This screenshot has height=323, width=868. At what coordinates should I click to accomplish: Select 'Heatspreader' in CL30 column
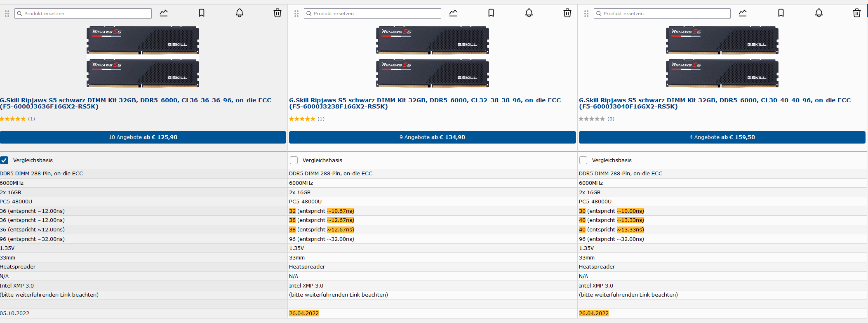[x=597, y=267]
